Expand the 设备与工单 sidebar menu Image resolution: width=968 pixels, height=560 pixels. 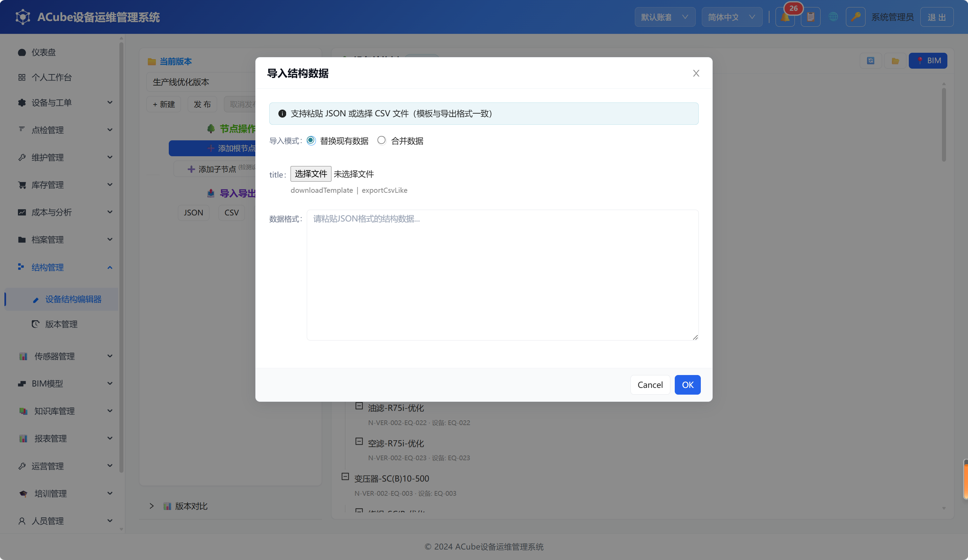(62, 102)
